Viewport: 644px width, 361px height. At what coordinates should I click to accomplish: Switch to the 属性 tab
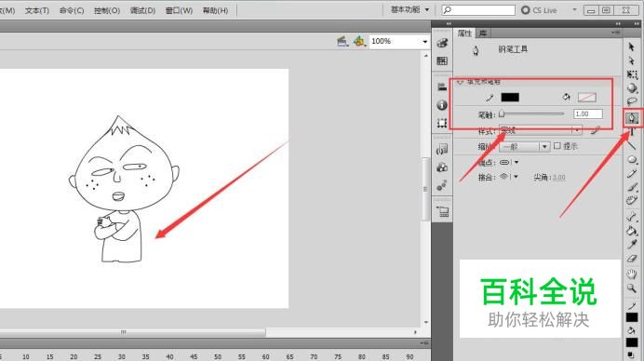[464, 33]
